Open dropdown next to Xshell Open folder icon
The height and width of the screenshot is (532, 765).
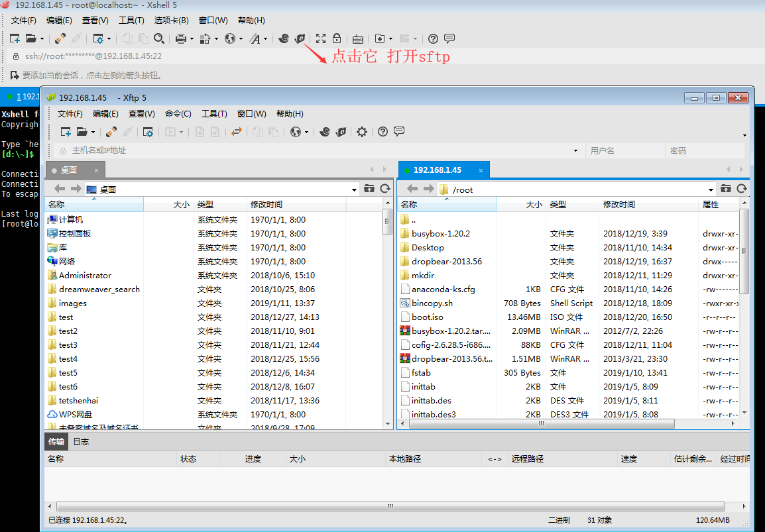pyautogui.click(x=42, y=39)
